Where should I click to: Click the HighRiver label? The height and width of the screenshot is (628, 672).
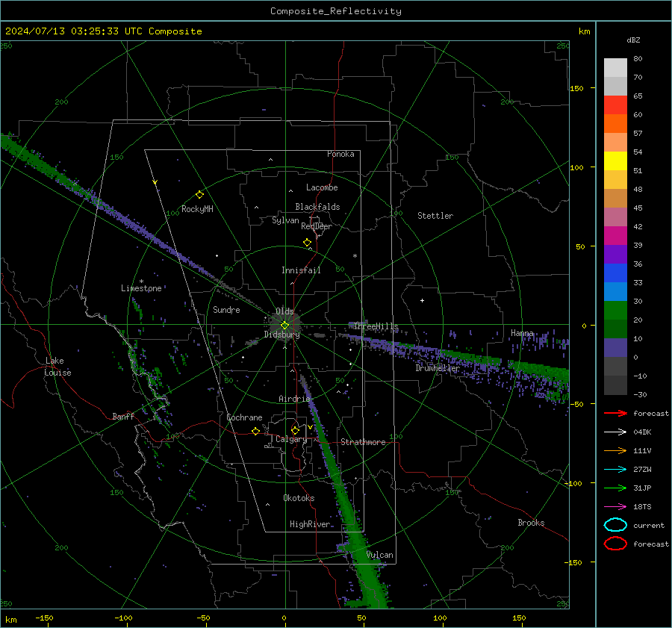tap(310, 524)
